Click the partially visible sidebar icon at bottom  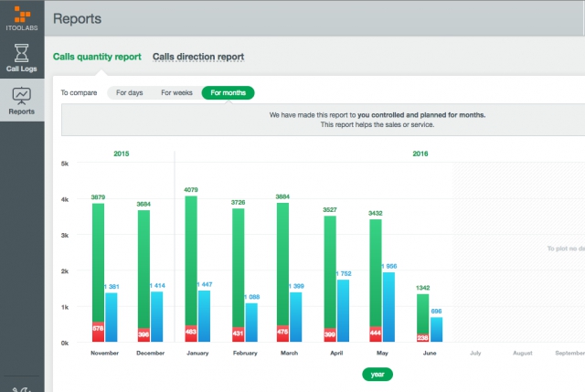pos(21,389)
